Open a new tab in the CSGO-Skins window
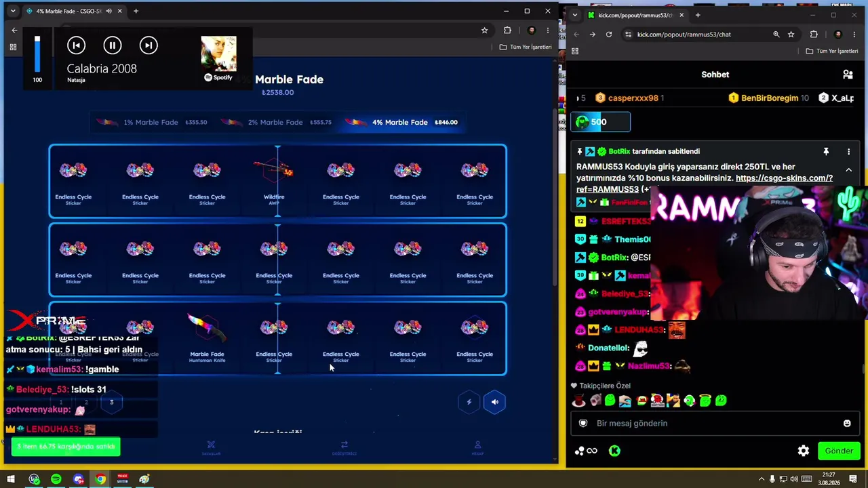The height and width of the screenshot is (488, 868). [x=136, y=11]
